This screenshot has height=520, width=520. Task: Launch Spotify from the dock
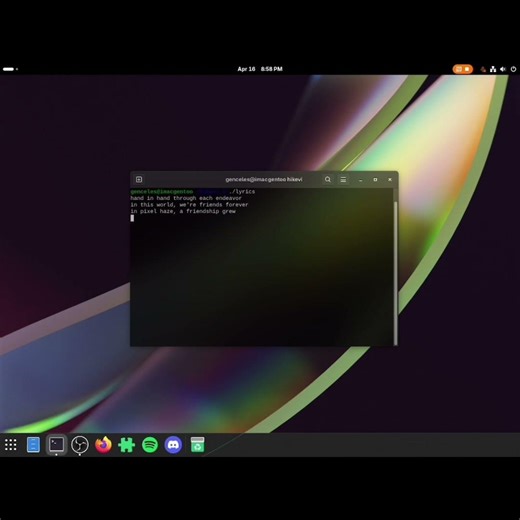[150, 445]
